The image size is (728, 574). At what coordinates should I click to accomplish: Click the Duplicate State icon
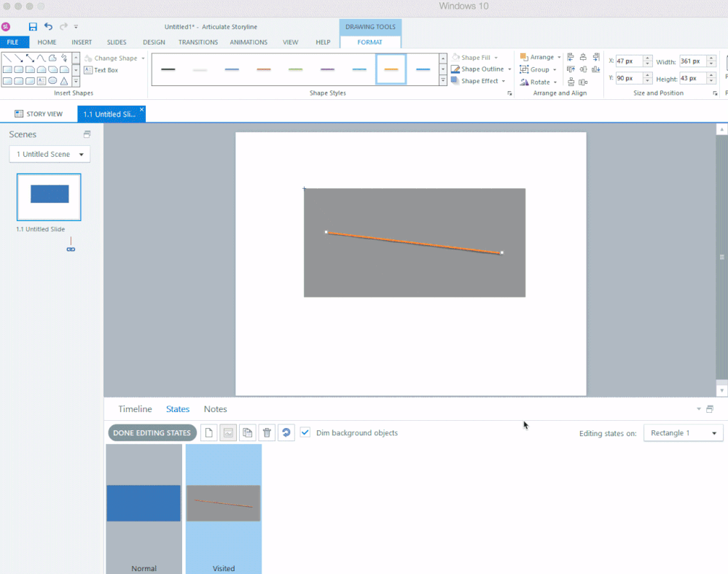click(247, 433)
